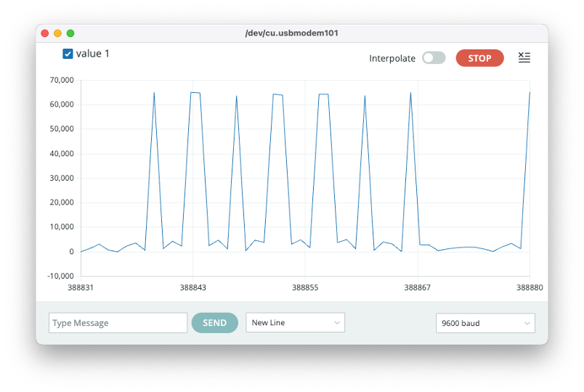Clear the plot using the clear-lines icon
Image resolution: width=584 pixels, height=392 pixels.
click(524, 58)
